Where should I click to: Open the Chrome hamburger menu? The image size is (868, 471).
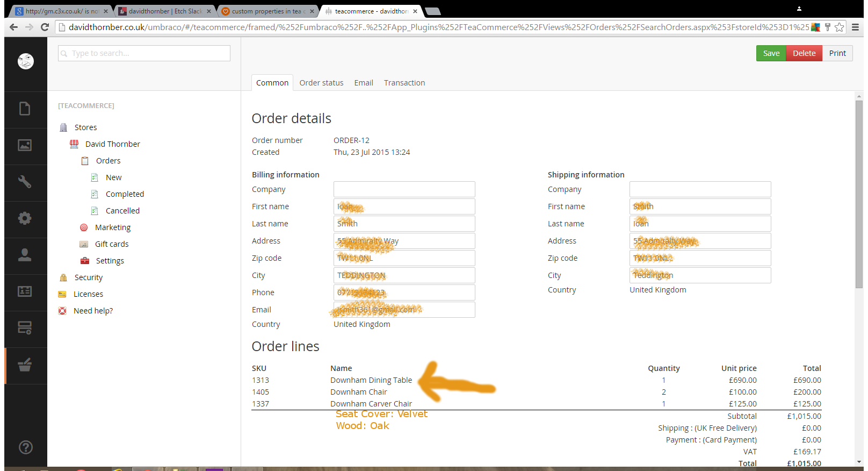855,27
